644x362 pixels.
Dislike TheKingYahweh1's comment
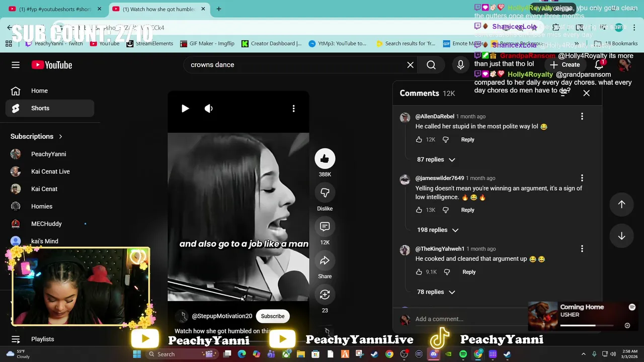click(x=447, y=272)
